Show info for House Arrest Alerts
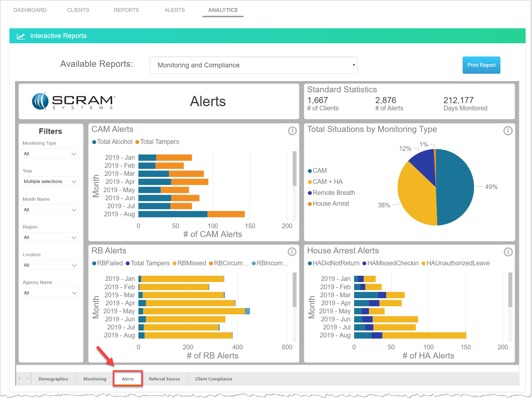The height and width of the screenshot is (399, 532). point(508,252)
